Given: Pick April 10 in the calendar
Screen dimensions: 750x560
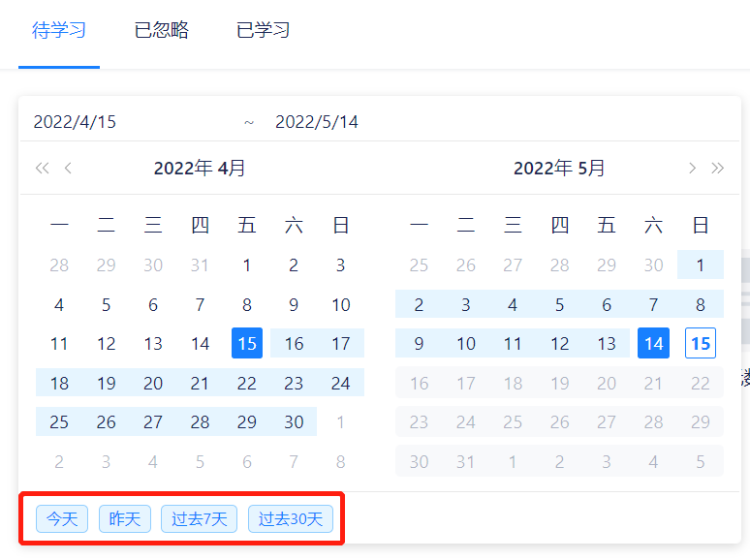Looking at the screenshot, I should [340, 304].
